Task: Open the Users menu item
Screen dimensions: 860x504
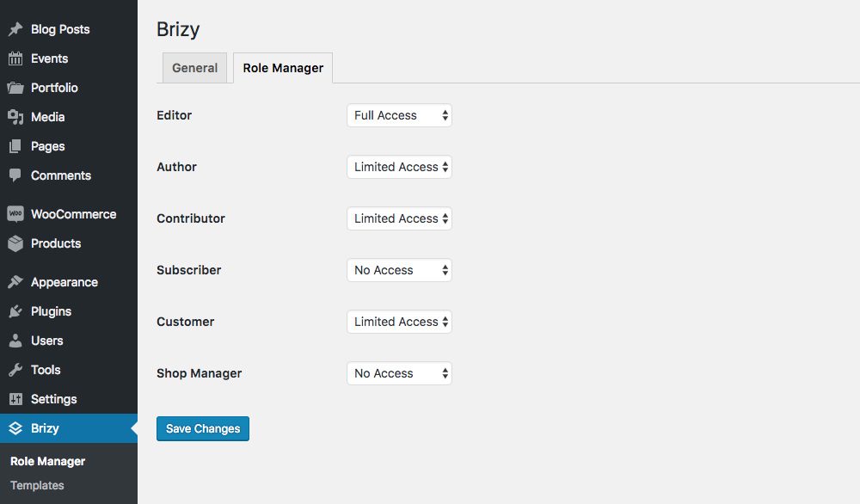Action: click(x=69, y=341)
